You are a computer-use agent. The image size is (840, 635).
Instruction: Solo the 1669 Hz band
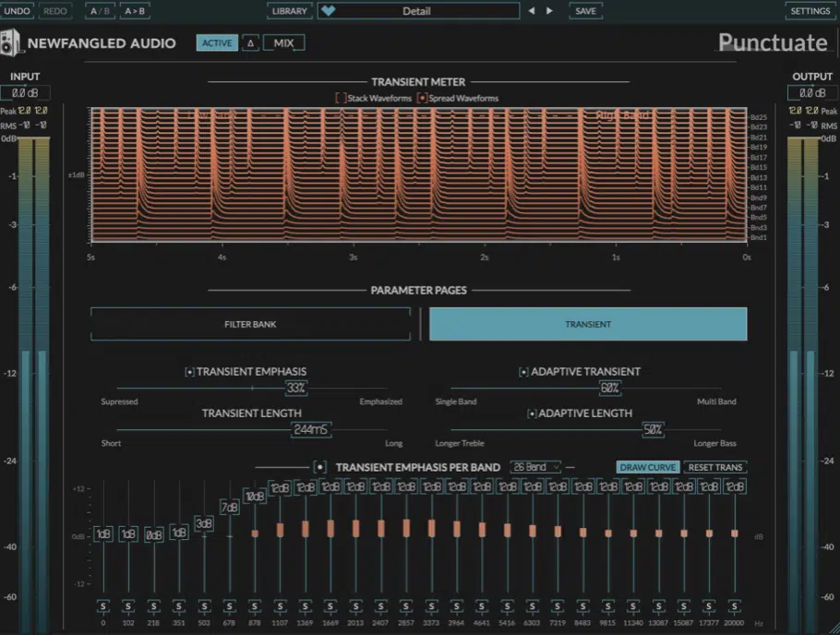[x=330, y=606]
